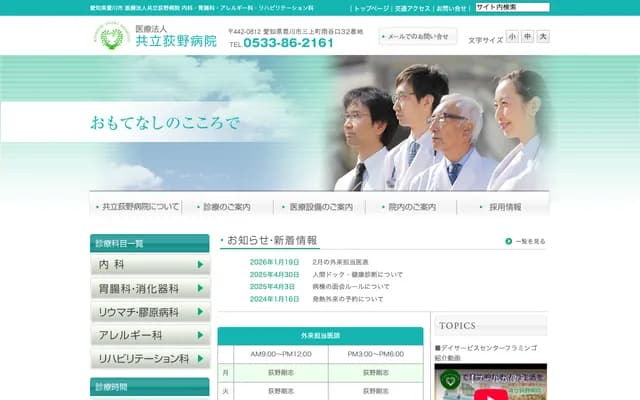Click the arrow on リハビリテーション科 button
The height and width of the screenshot is (400, 640).
(200, 358)
